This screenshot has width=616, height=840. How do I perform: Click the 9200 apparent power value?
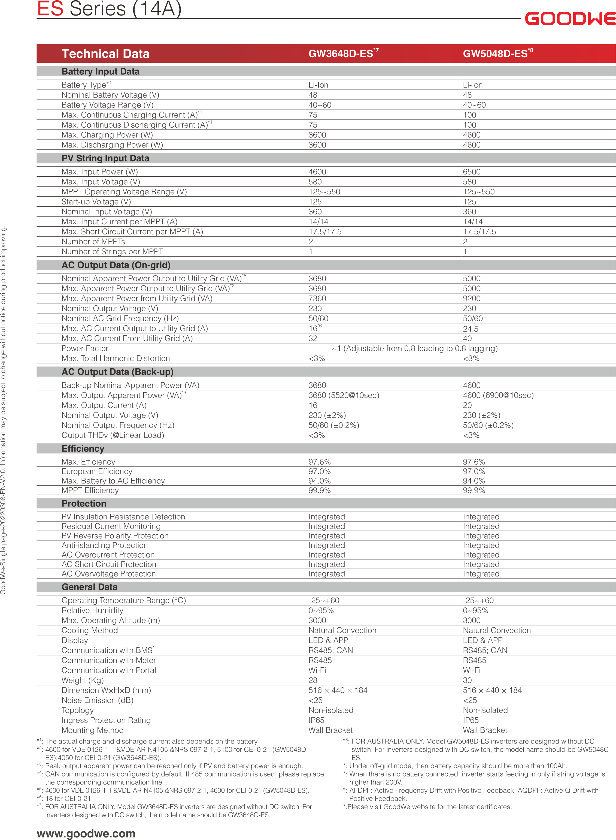472,299
